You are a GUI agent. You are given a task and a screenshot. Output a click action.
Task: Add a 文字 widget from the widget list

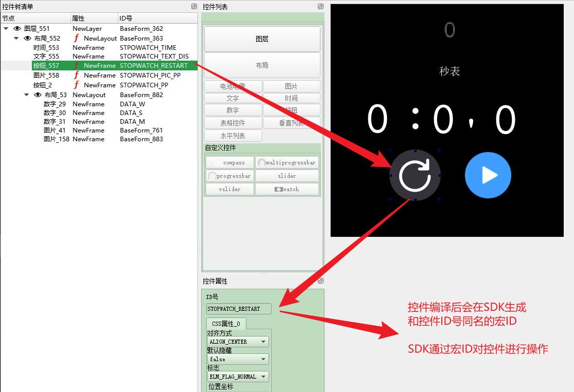pos(233,98)
